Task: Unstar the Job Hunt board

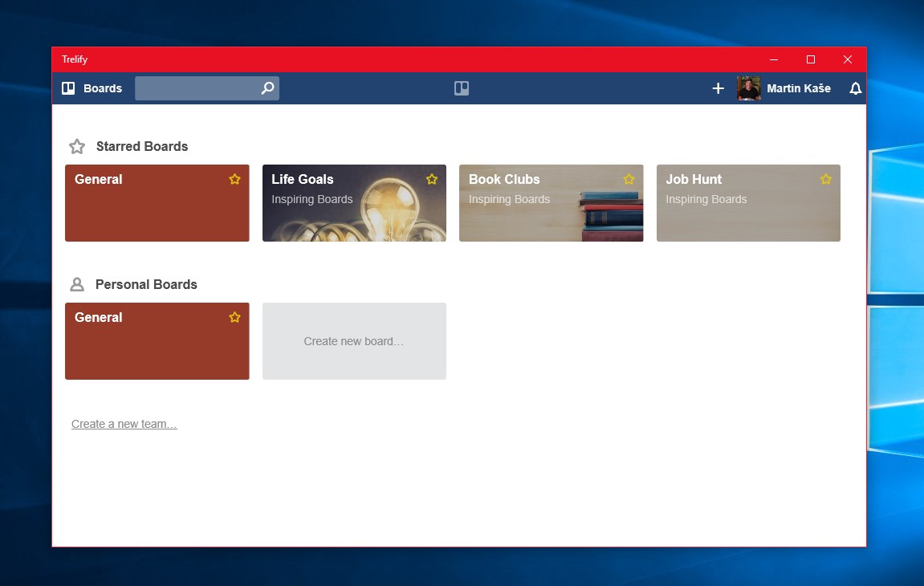Action: click(825, 179)
